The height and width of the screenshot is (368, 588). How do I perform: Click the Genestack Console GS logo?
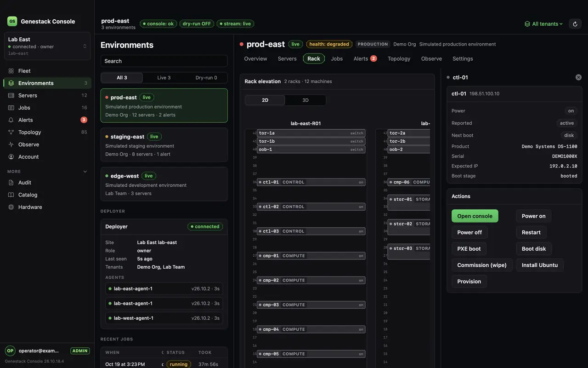click(12, 21)
